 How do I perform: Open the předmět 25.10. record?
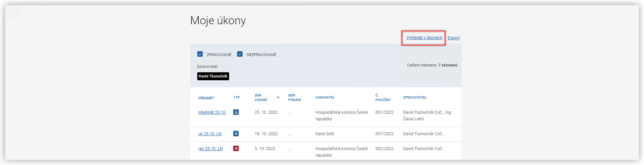tap(212, 112)
